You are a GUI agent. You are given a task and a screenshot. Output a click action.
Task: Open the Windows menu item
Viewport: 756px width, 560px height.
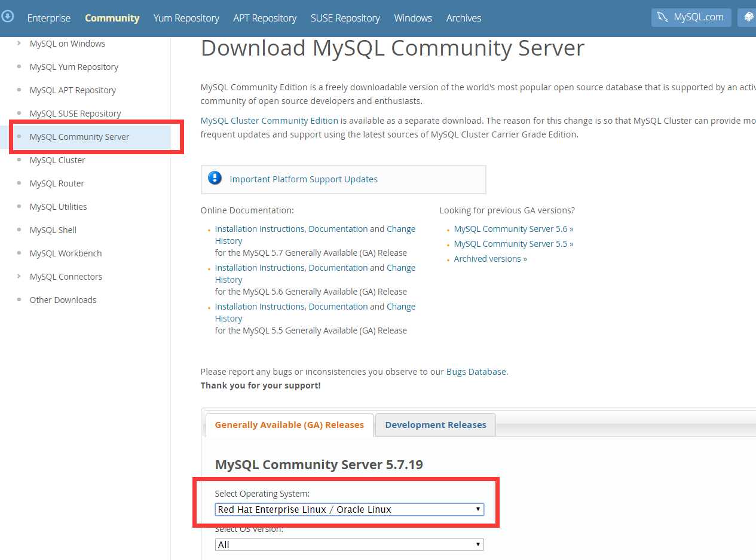(x=413, y=18)
